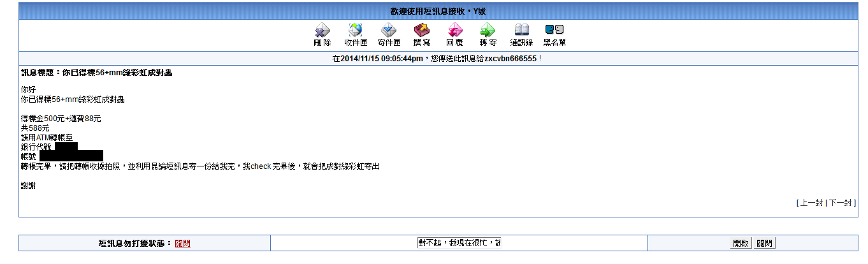Image resolution: width=868 pixels, height=264 pixels.
Task: Select the 收件匣 text label
Action: coord(356,43)
